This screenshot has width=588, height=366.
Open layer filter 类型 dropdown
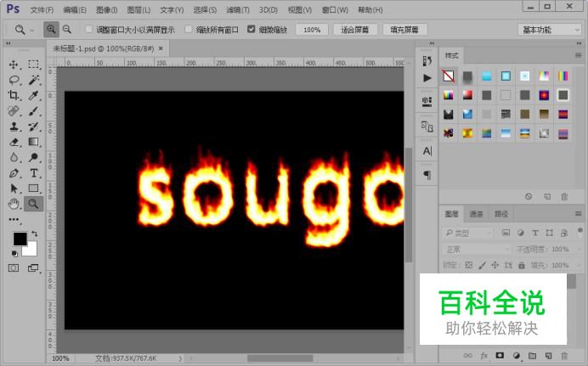pos(467,233)
